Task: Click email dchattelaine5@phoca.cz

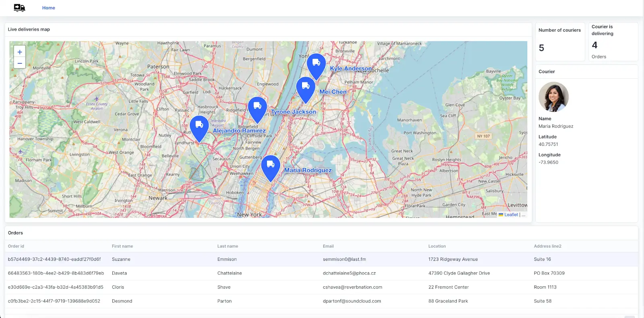Action: point(349,273)
